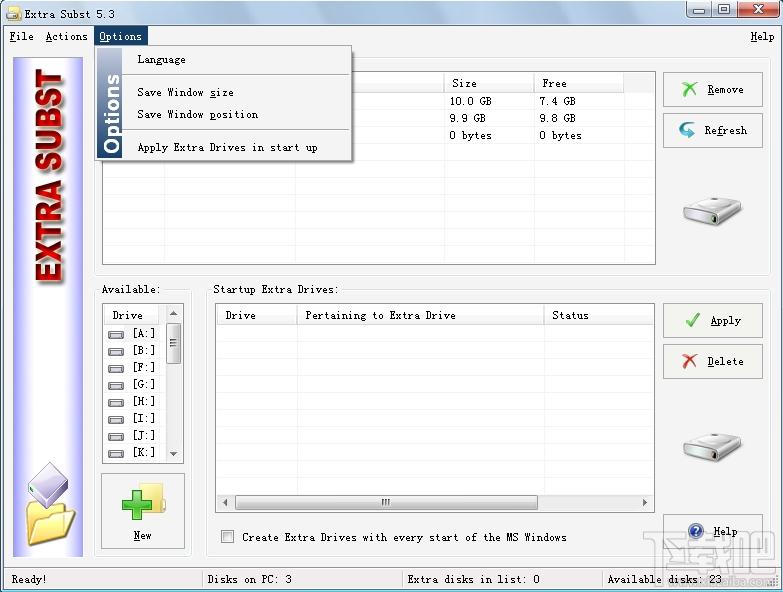Click Drive column header in Startup list

pyautogui.click(x=257, y=315)
